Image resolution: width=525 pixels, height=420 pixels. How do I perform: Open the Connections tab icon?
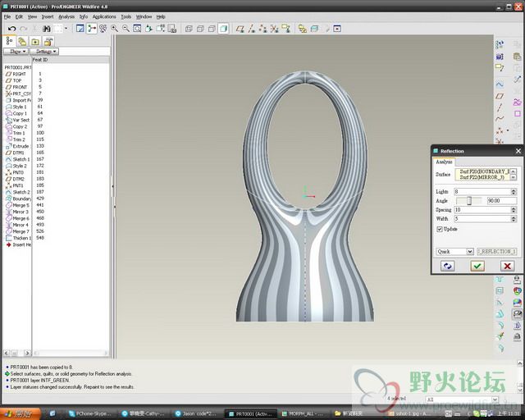(48, 42)
